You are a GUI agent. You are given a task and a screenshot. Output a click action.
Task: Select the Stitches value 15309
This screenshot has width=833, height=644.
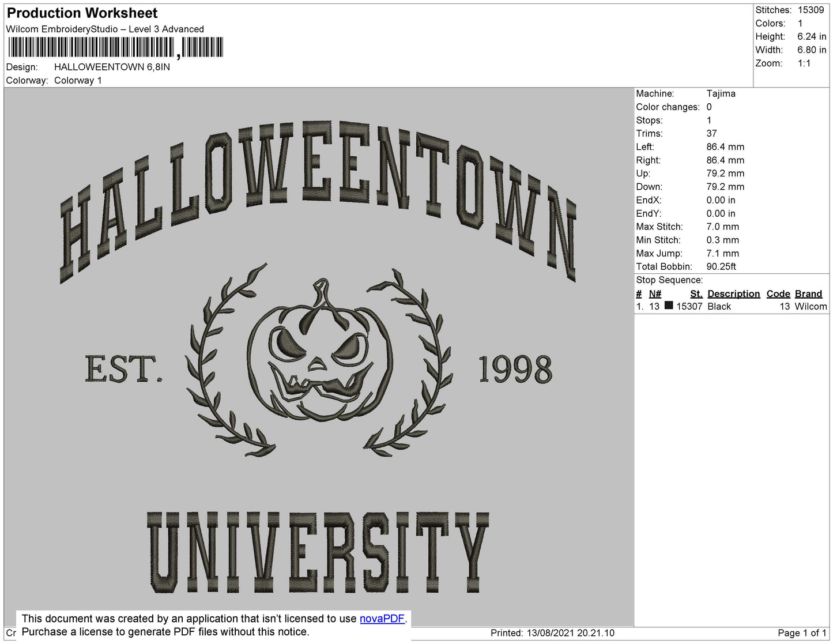pyautogui.click(x=811, y=10)
